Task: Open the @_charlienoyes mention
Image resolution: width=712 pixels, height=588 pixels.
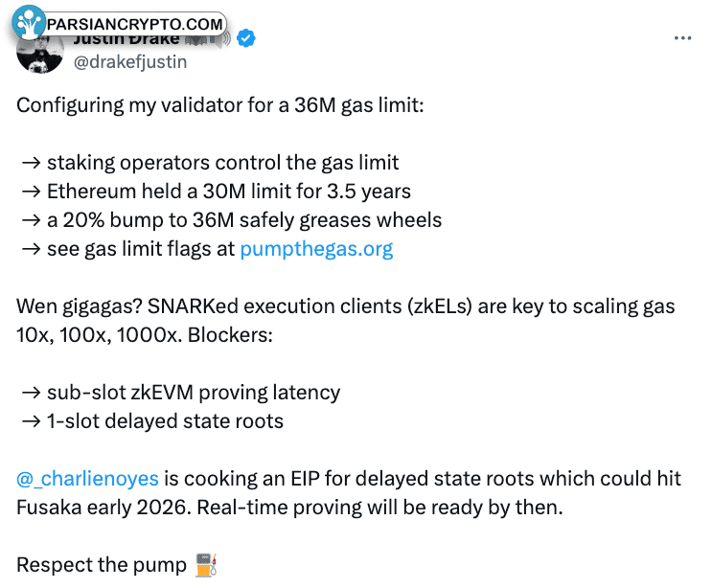Action: pyautogui.click(x=87, y=479)
